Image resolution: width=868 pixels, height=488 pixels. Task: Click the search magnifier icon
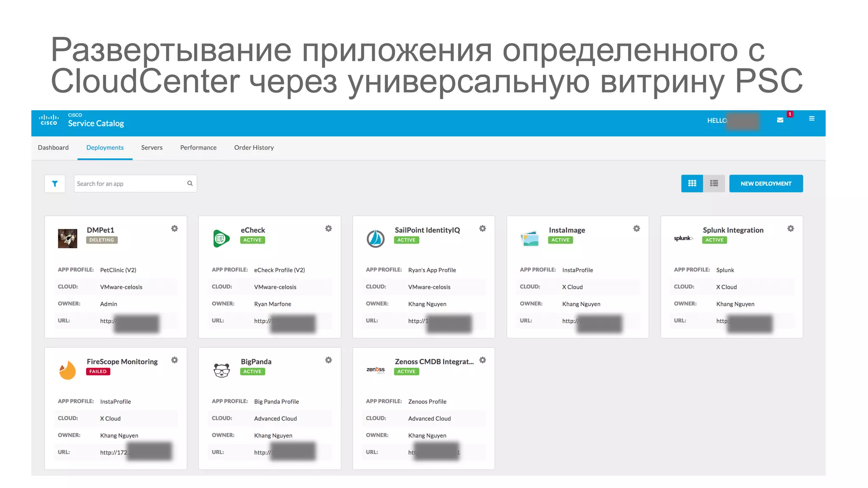click(190, 183)
